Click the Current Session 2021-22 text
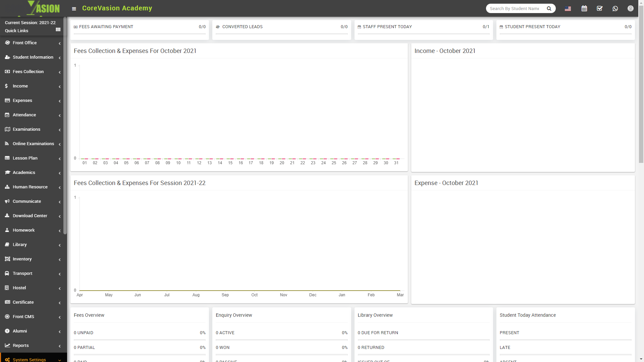 [30, 22]
